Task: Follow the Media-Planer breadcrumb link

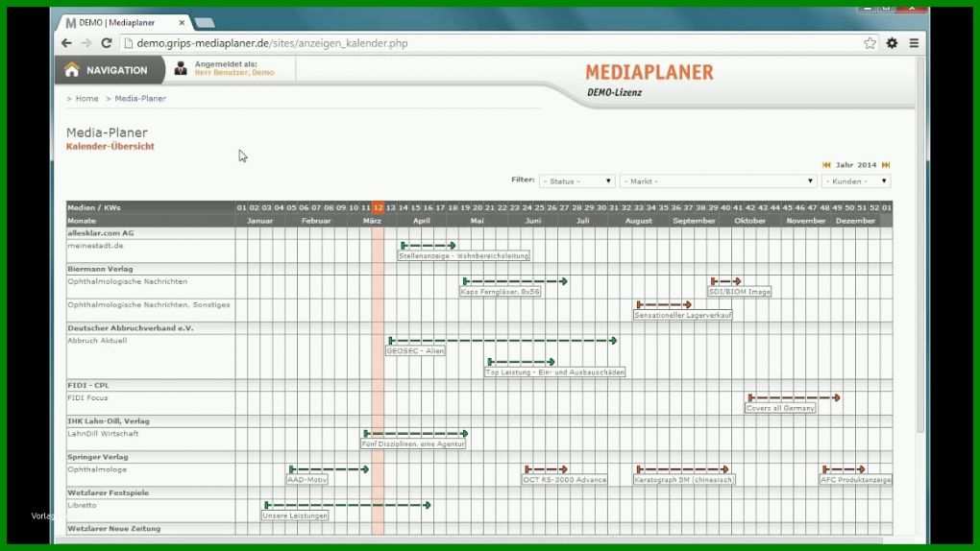Action: [140, 99]
